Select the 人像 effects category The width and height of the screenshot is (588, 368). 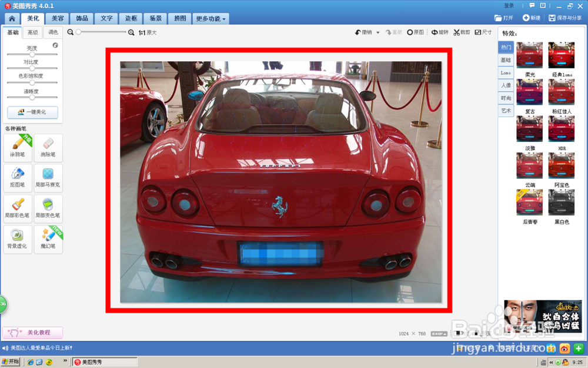[x=506, y=85]
